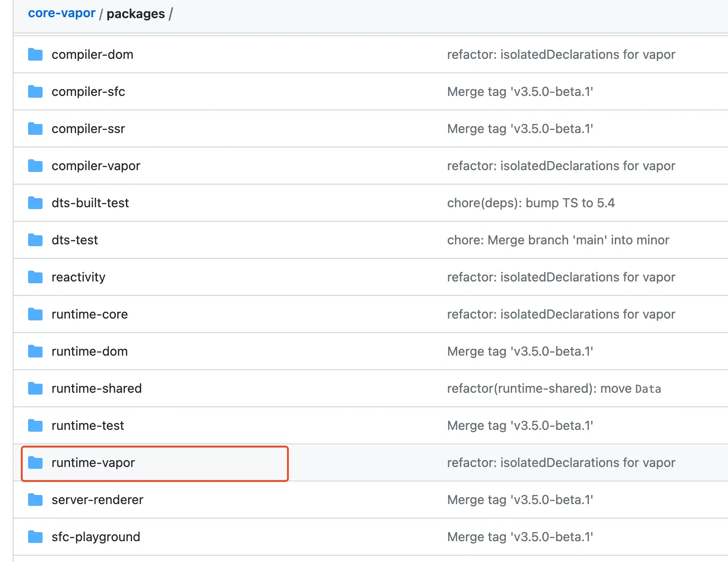Open the compiler-dom directory
Image resolution: width=728 pixels, height=562 pixels.
point(92,55)
